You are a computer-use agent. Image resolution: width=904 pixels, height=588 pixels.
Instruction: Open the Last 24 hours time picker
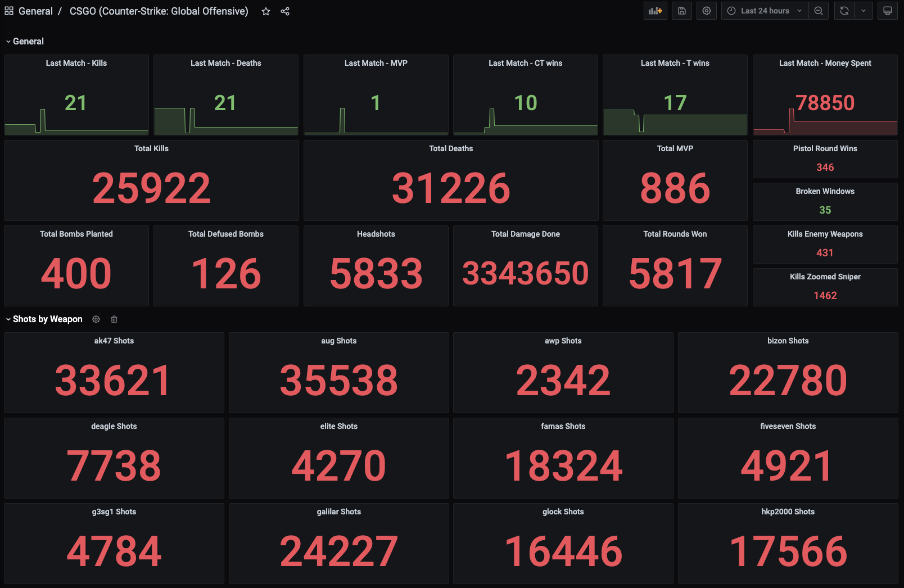click(765, 11)
